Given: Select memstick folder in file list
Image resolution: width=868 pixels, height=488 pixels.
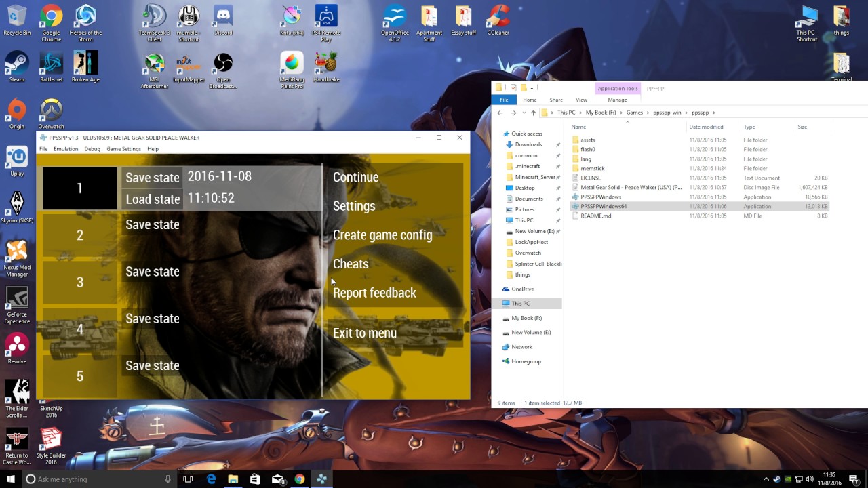Looking at the screenshot, I should tap(592, 168).
